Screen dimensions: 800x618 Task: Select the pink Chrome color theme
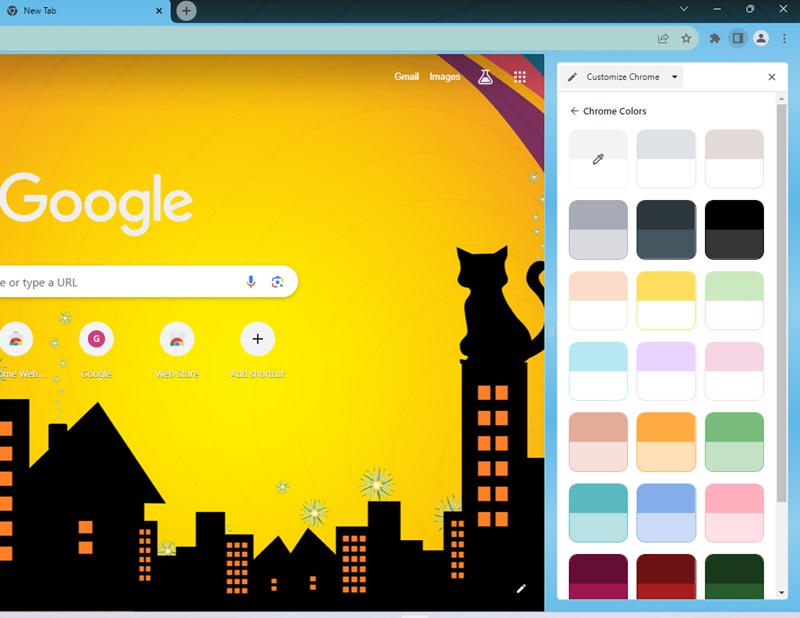tap(734, 510)
